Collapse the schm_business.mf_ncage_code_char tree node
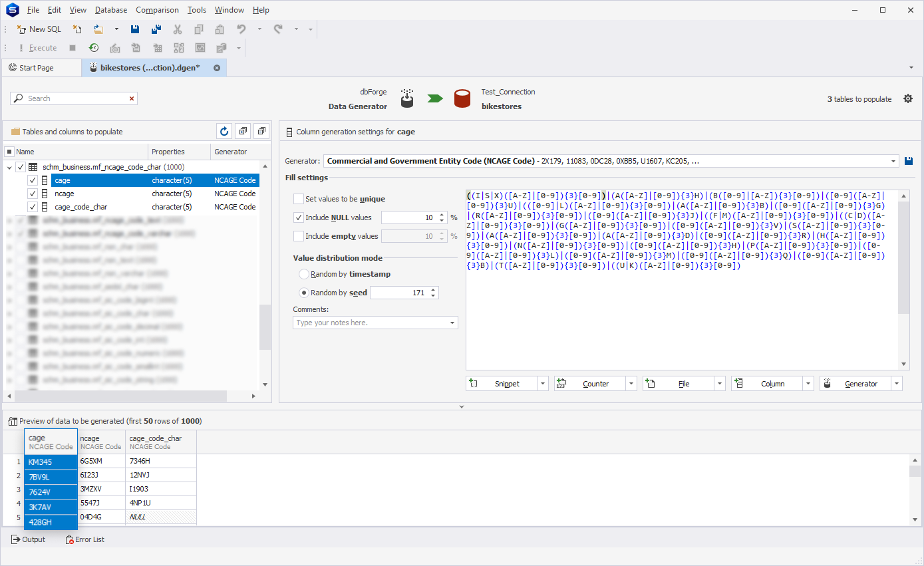 (x=9, y=168)
